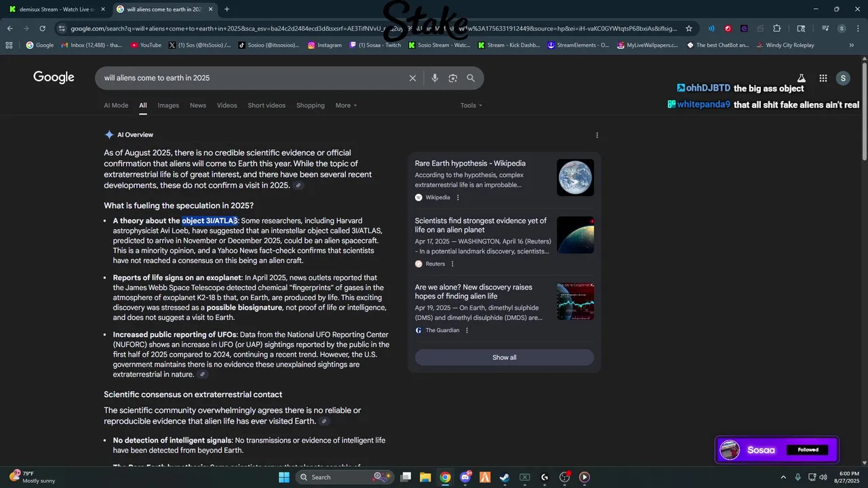Reload the page
Image resolution: width=868 pixels, height=488 pixels.
coord(42,28)
